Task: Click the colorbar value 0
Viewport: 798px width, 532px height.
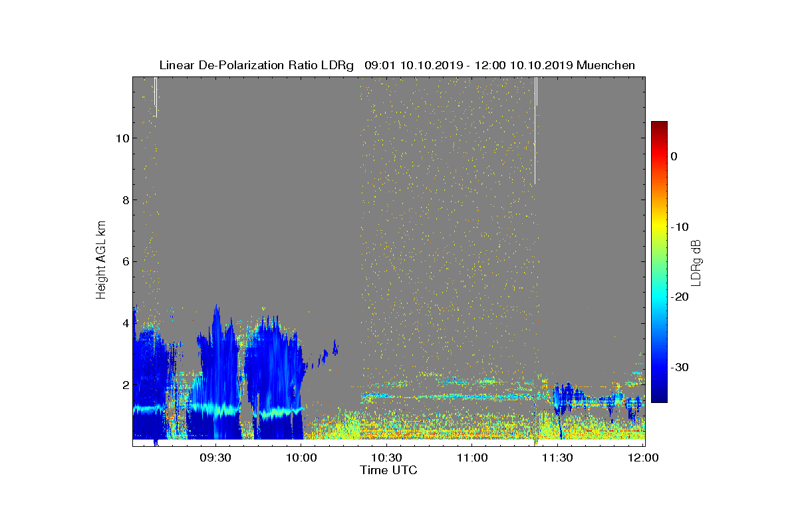Action: point(674,156)
